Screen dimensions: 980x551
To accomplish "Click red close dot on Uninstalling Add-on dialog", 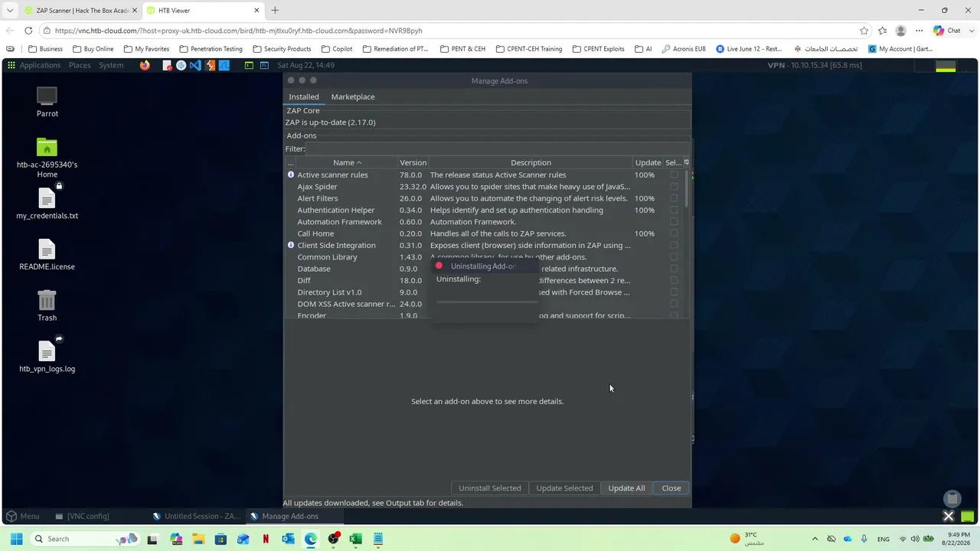I will pyautogui.click(x=439, y=266).
